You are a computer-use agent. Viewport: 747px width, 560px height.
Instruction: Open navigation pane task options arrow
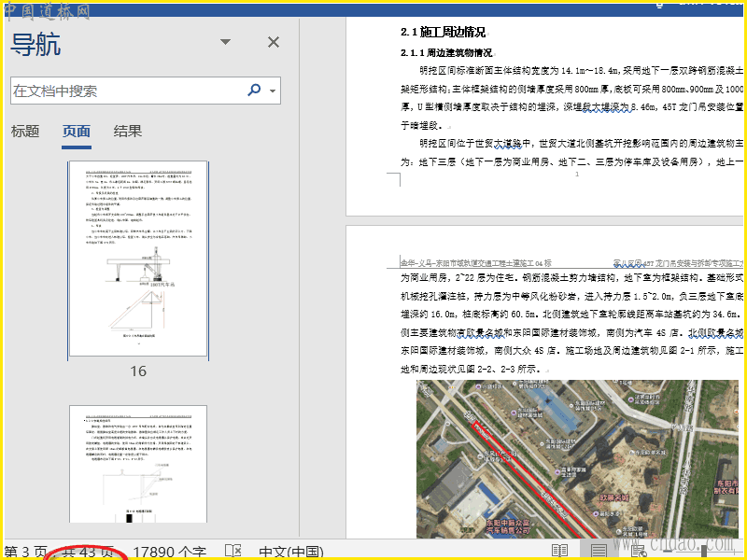pos(225,42)
